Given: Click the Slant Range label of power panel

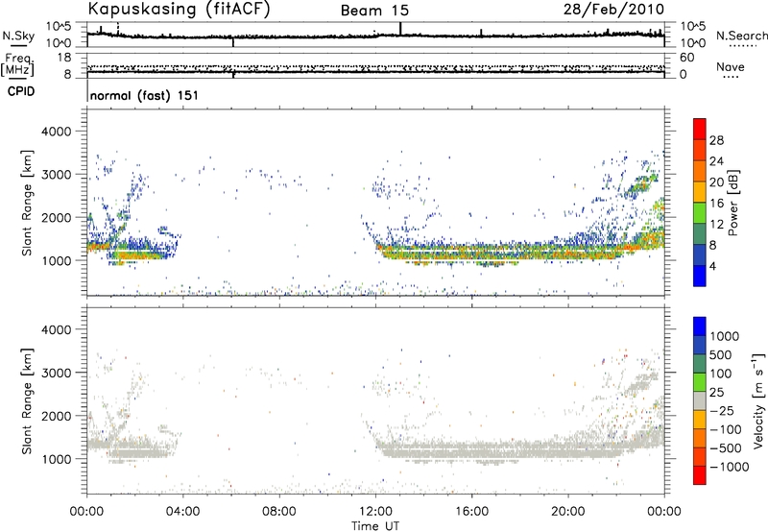Looking at the screenshot, I should tap(27, 203).
